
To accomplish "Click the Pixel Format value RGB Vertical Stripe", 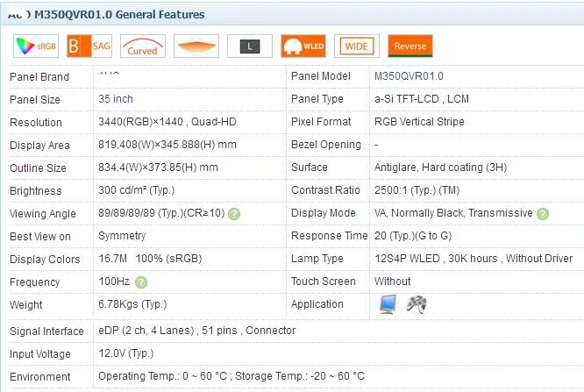I will click(419, 122).
